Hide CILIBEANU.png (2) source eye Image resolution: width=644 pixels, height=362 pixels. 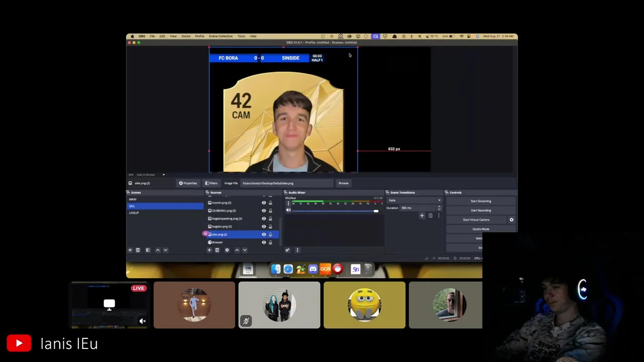pyautogui.click(x=264, y=211)
